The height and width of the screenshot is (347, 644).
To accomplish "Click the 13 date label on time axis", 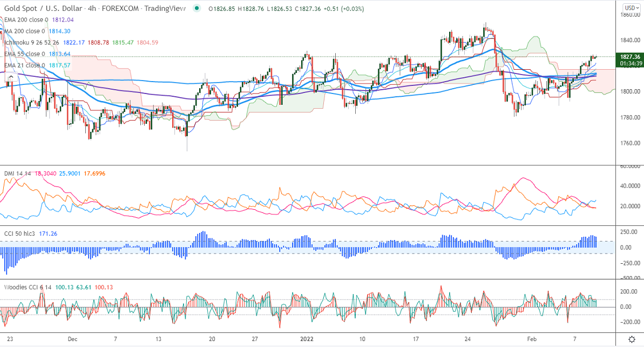I will pos(159,339).
